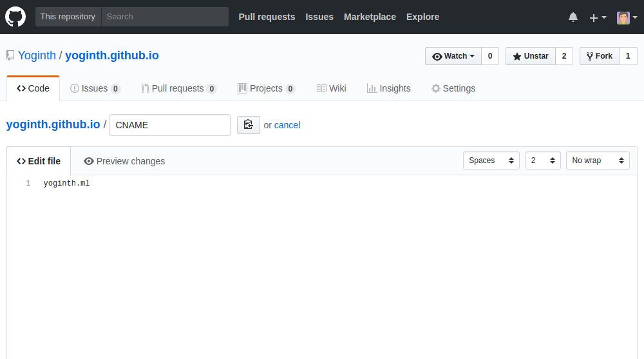644x359 pixels.
Task: Open the notifications bell
Action: (x=573, y=17)
